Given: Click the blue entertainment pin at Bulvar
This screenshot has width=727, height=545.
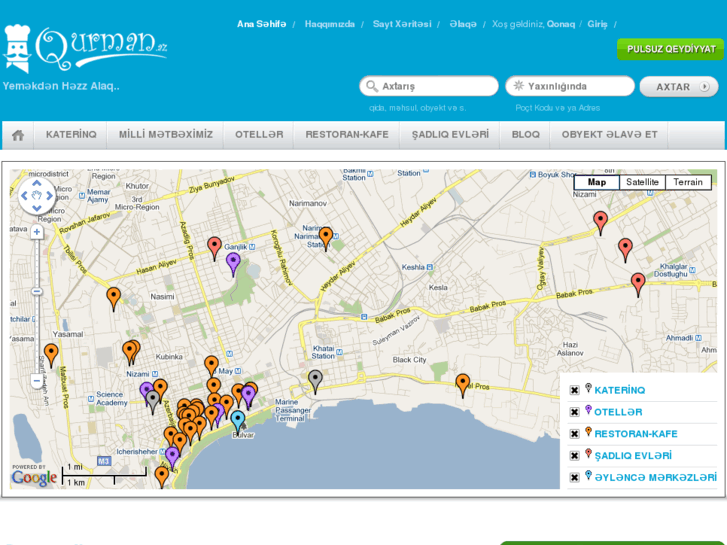Looking at the screenshot, I should [x=238, y=422].
